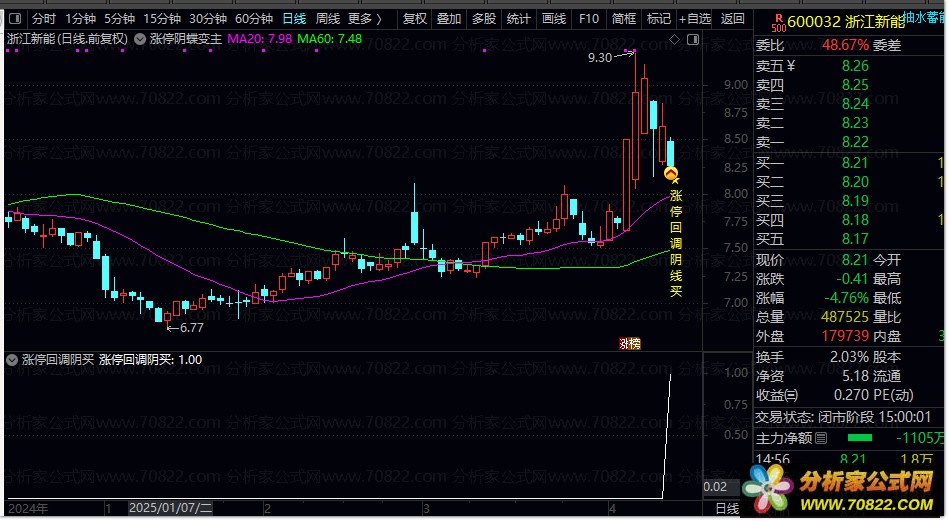Click the 主力净额 list icon
Image resolution: width=950 pixels, height=521 pixels.
[821, 438]
